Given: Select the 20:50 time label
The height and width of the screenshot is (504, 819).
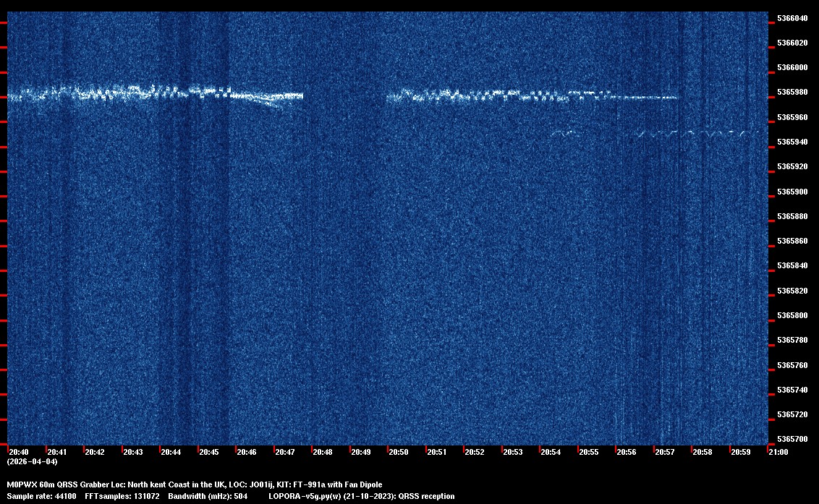Looking at the screenshot, I should (399, 452).
